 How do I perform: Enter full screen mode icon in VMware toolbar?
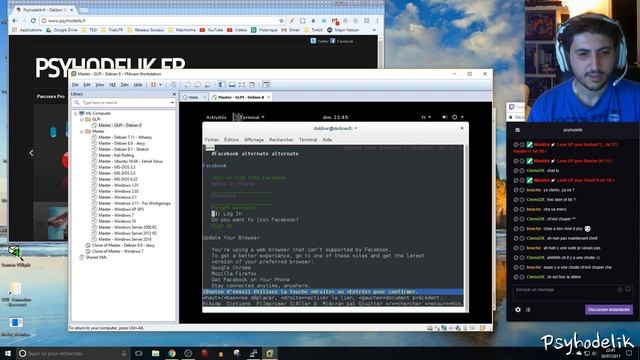pos(242,85)
